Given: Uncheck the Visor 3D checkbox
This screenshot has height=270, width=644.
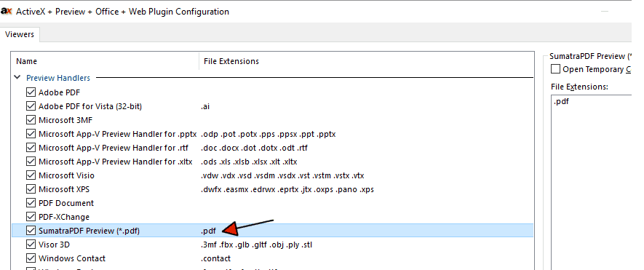Looking at the screenshot, I should 31,245.
